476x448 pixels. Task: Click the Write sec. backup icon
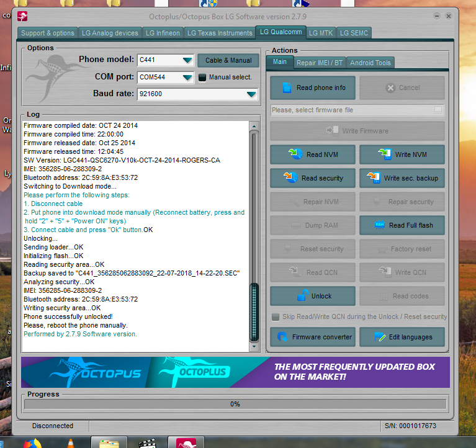[x=374, y=177]
